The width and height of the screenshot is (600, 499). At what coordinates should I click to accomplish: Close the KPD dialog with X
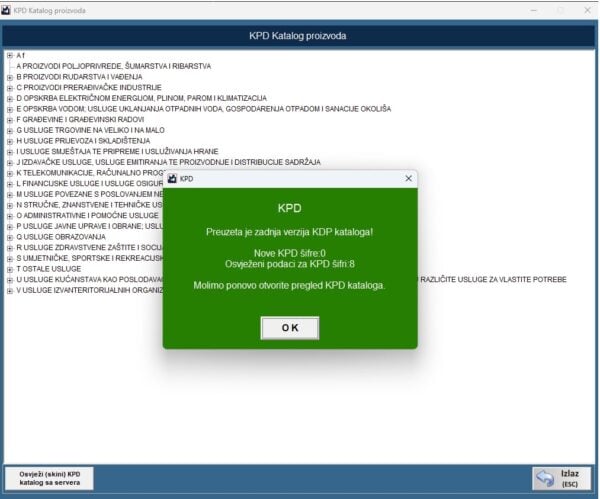click(407, 178)
